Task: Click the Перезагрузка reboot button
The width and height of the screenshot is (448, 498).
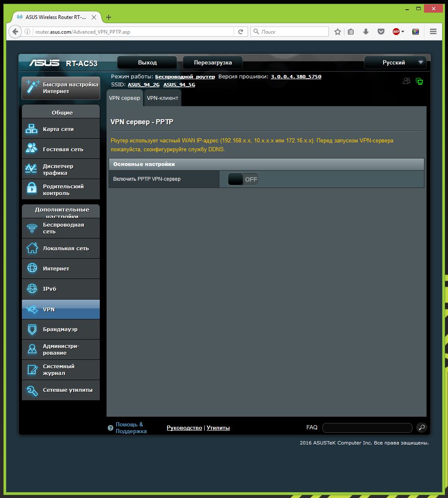Action: coord(213,63)
